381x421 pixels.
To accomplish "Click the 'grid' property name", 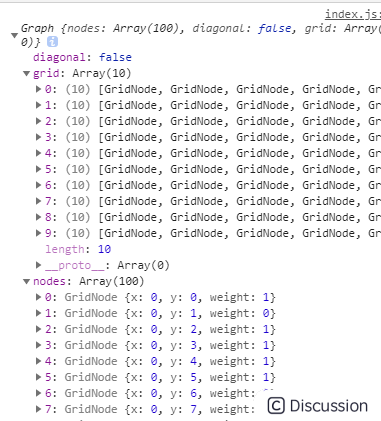I will coord(46,73).
